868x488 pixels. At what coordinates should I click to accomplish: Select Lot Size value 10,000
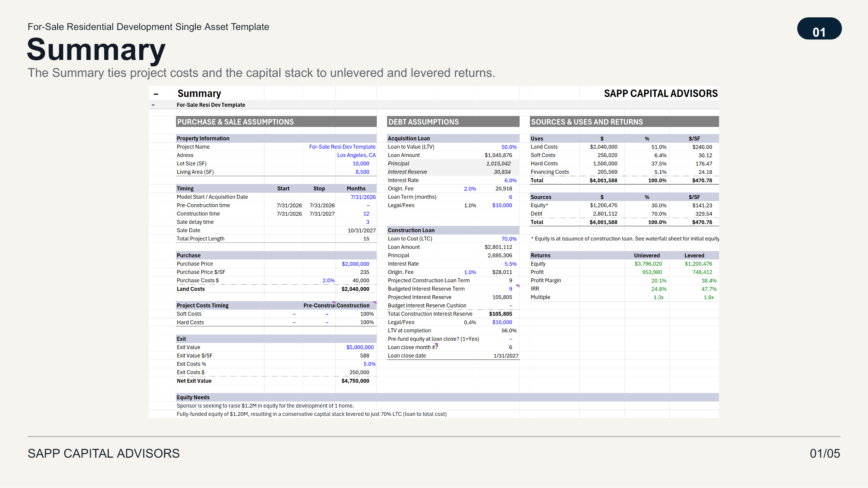[x=361, y=164]
